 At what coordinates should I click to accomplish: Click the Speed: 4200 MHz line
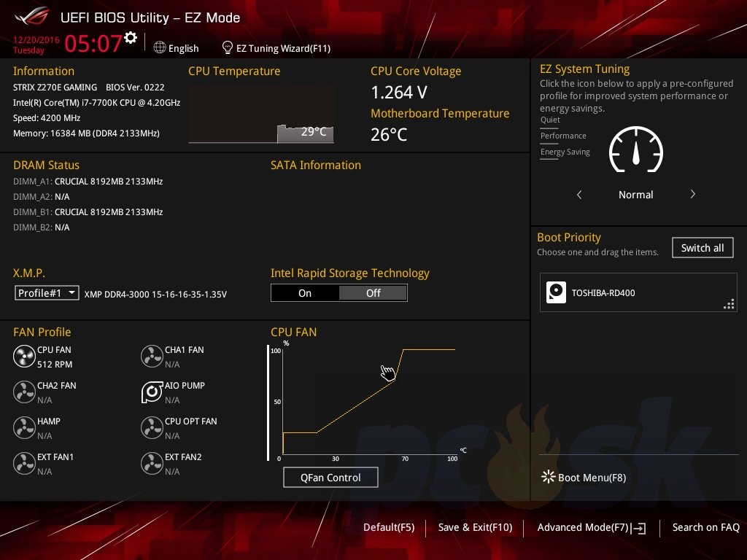coord(47,117)
